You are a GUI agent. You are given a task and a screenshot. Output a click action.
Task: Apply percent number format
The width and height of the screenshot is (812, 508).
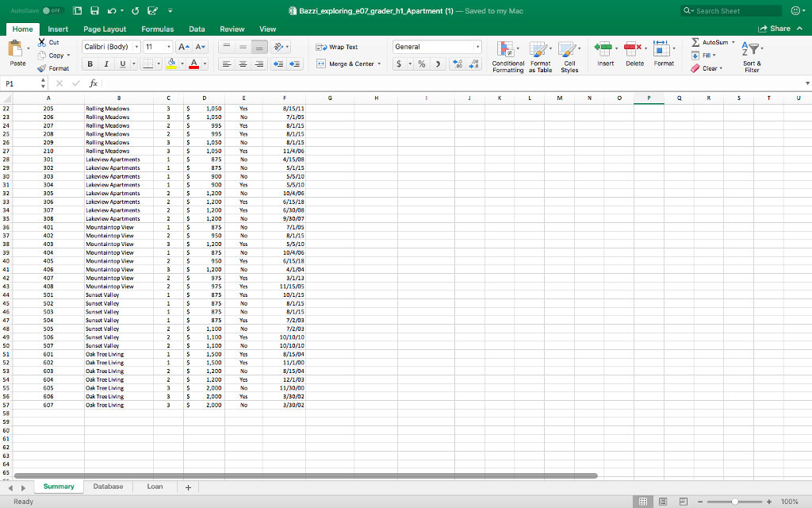pos(421,62)
